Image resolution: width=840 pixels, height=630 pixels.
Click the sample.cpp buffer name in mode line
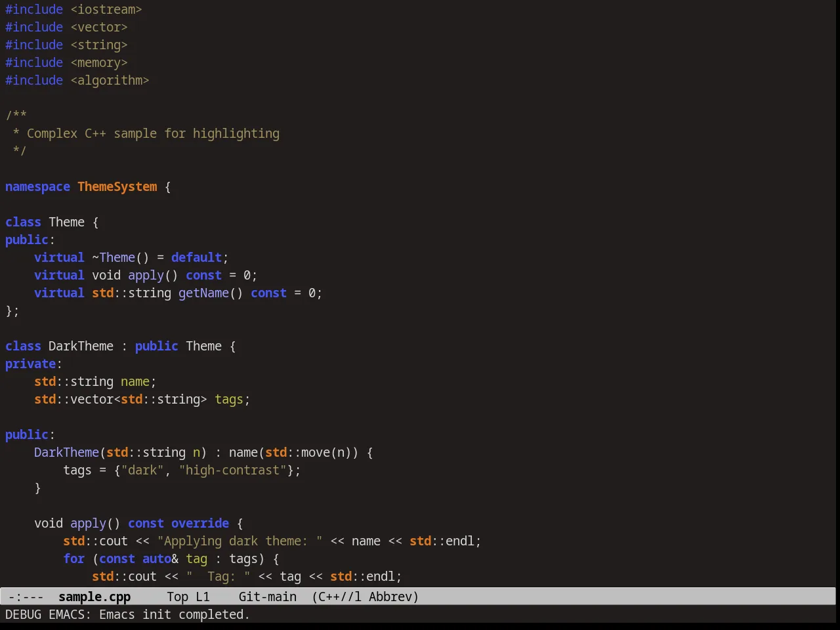click(94, 597)
